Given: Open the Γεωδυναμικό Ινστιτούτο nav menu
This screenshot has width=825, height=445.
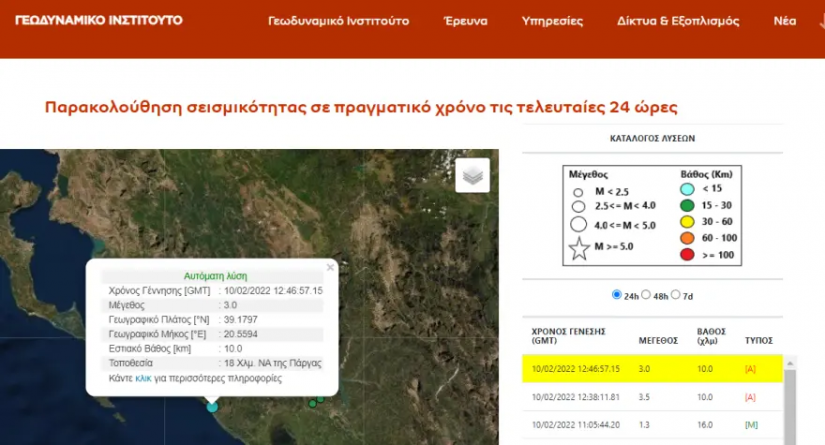Looking at the screenshot, I should (x=339, y=21).
